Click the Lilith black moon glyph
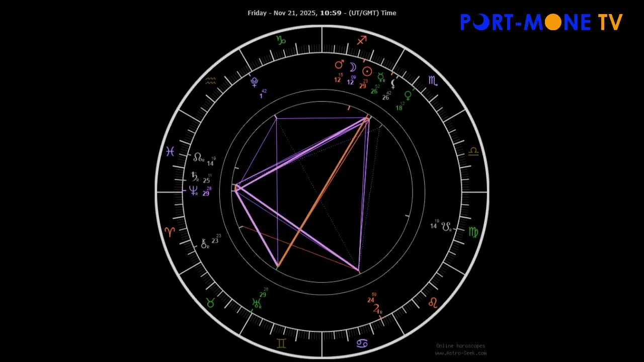This screenshot has width=644, height=362. [x=394, y=83]
